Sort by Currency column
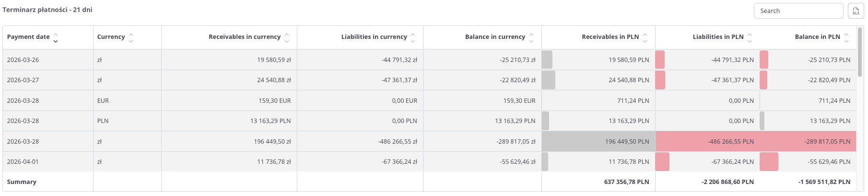Viewport: 868px width, 196px height. (131, 37)
